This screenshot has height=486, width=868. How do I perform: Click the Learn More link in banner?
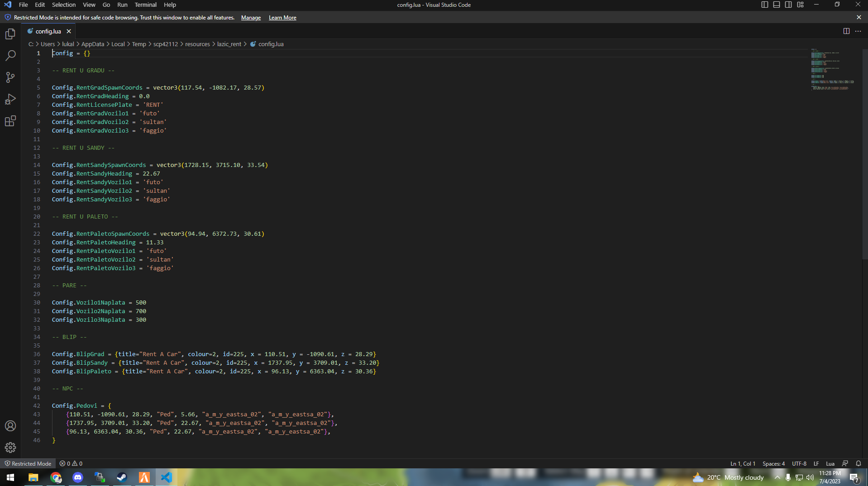[x=282, y=18]
